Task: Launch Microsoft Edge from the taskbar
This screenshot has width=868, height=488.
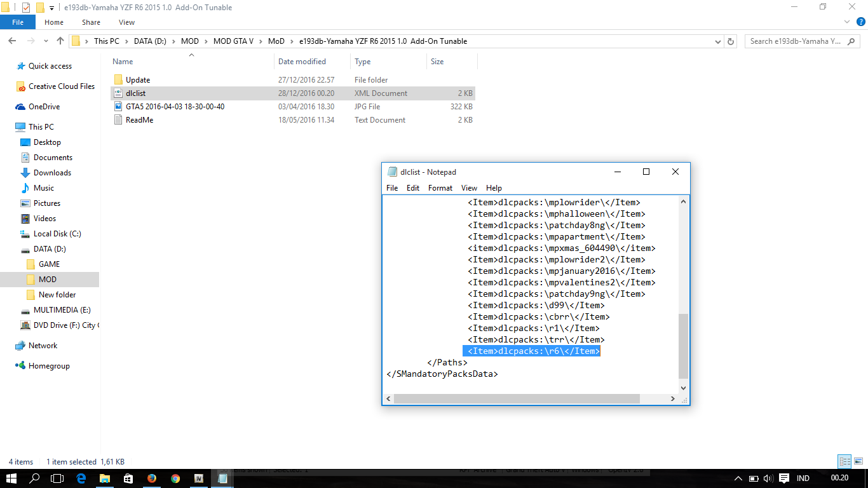Action: point(81,478)
